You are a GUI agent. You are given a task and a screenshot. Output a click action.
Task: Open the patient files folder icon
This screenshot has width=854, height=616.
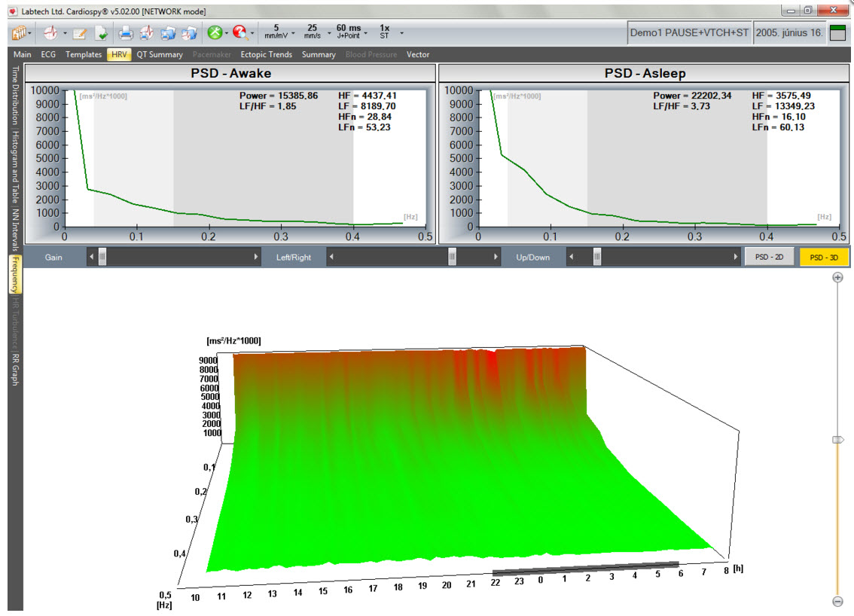[19, 32]
